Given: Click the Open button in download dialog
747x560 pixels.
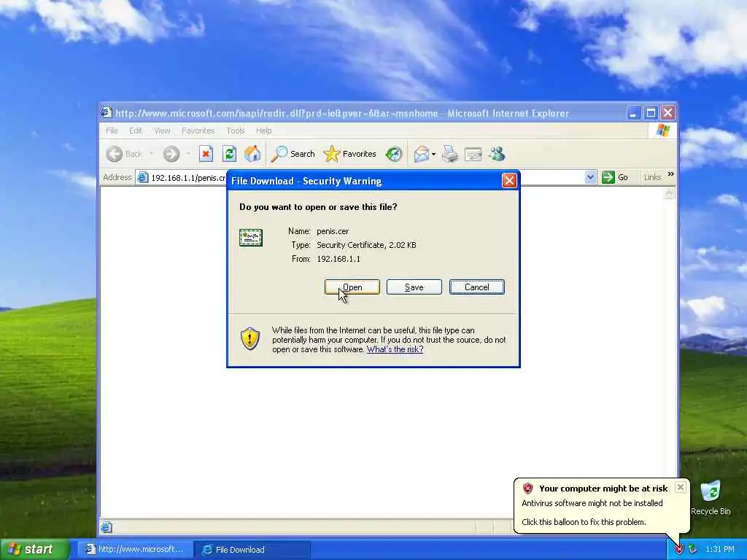Looking at the screenshot, I should (352, 287).
